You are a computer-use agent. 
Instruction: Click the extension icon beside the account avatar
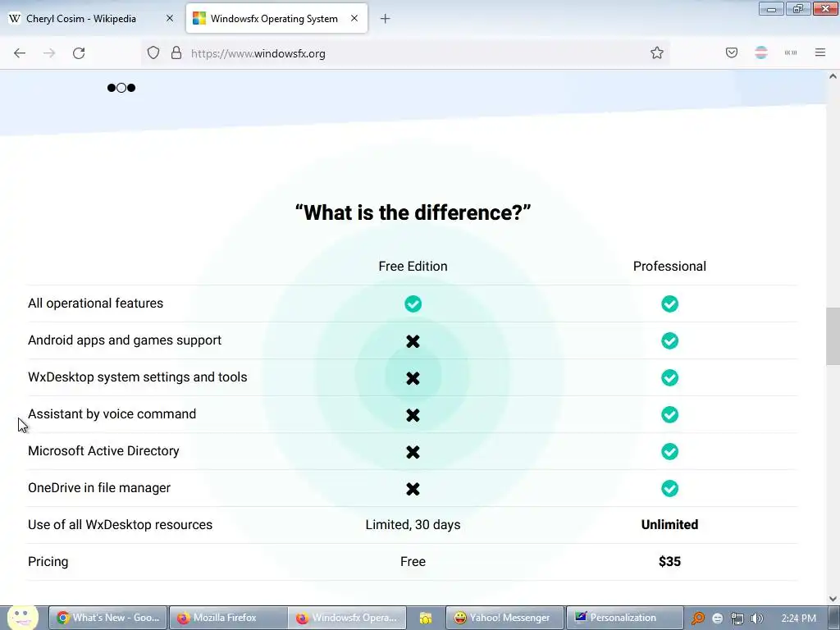(x=791, y=53)
